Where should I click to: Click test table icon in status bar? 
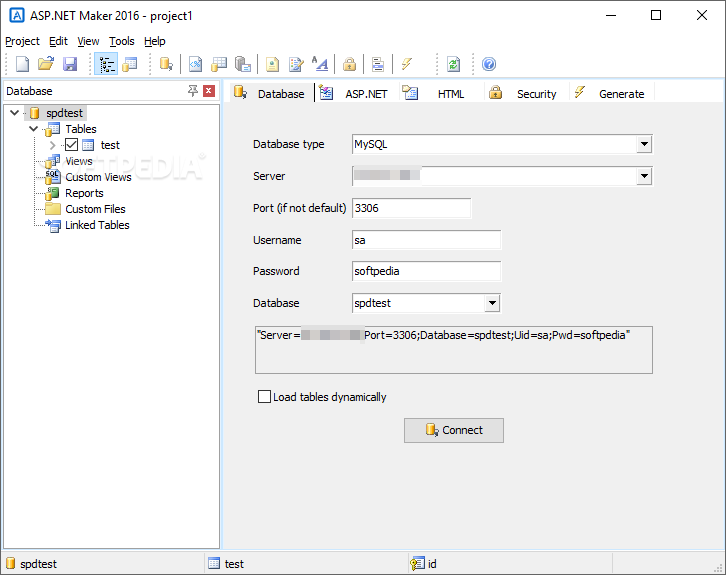point(214,563)
